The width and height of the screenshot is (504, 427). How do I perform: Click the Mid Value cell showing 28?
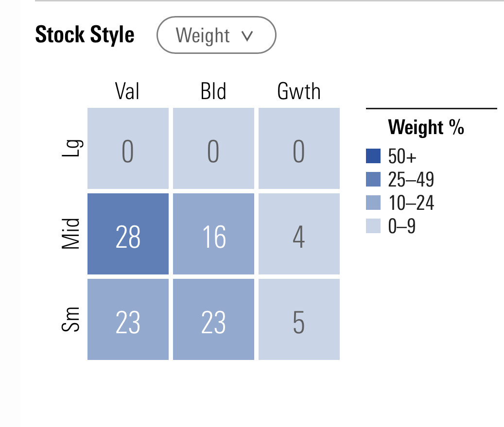click(x=128, y=234)
